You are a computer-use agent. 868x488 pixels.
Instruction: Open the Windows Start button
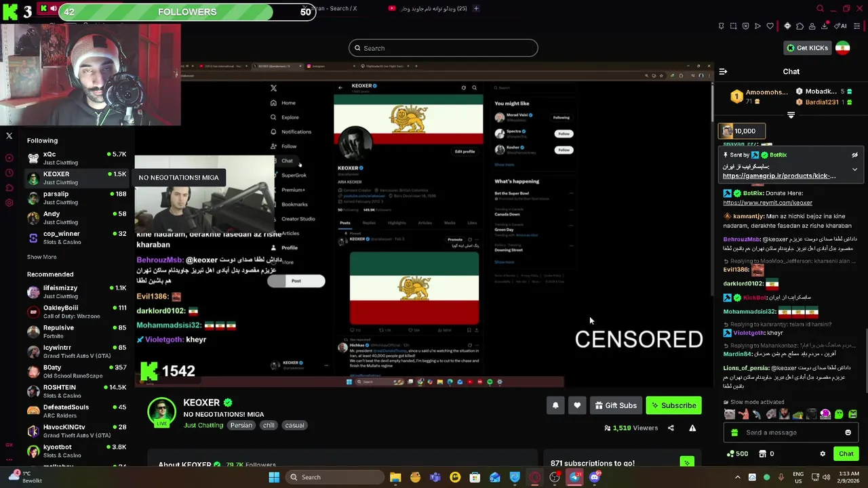tap(274, 477)
